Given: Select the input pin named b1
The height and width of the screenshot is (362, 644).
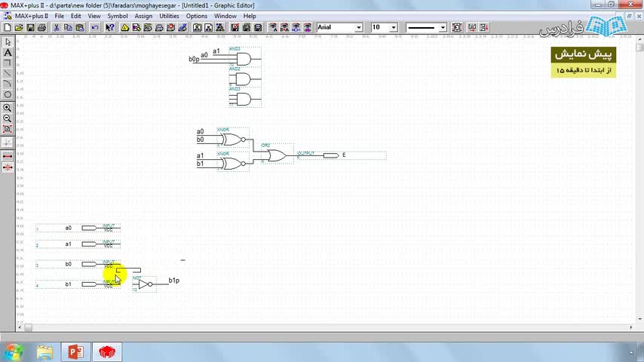Looking at the screenshot, I should pos(78,284).
